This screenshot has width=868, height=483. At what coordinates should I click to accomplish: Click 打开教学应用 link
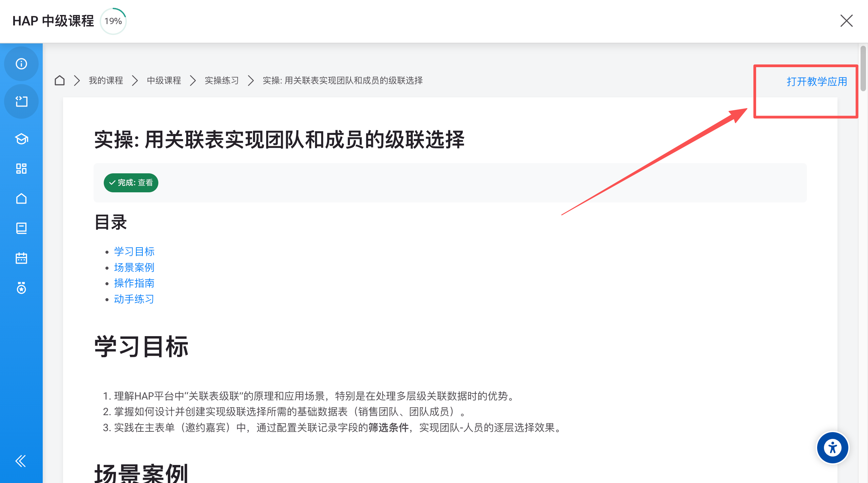click(817, 81)
